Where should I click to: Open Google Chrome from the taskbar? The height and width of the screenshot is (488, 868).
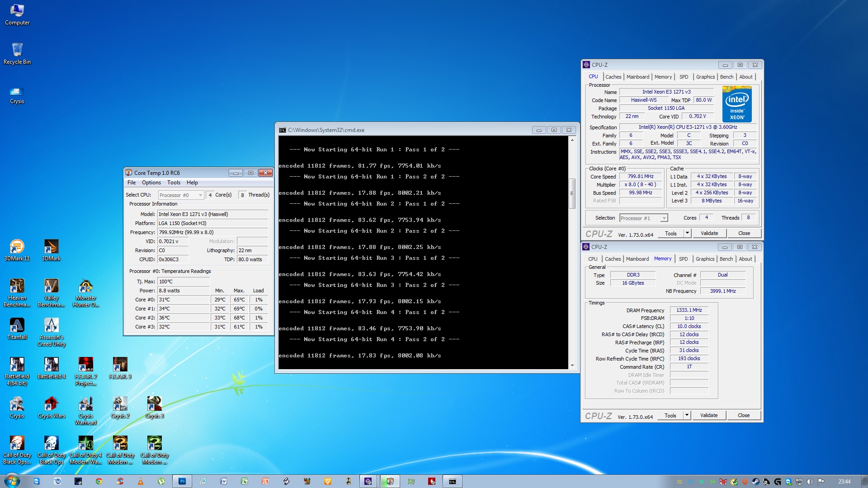point(99,481)
